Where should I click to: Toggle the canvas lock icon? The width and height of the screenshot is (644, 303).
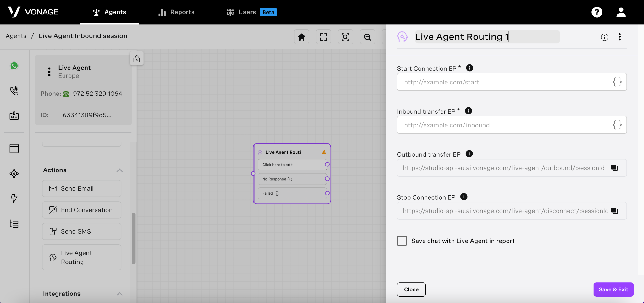(x=137, y=59)
